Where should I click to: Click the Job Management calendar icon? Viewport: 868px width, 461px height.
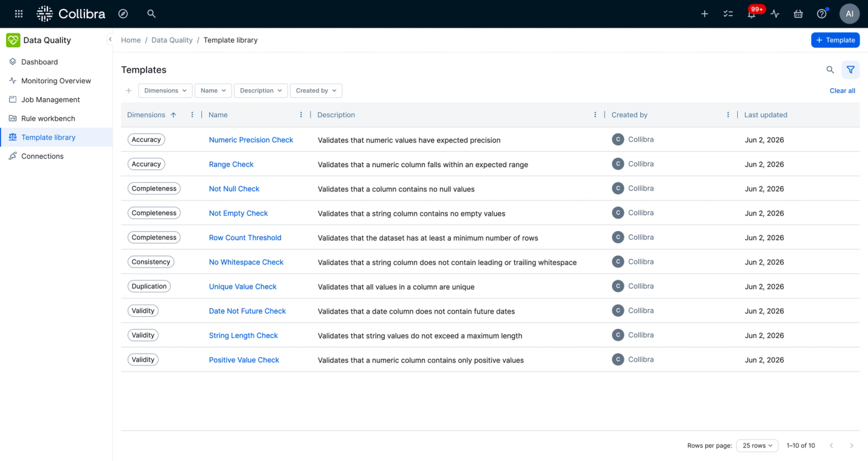13,100
